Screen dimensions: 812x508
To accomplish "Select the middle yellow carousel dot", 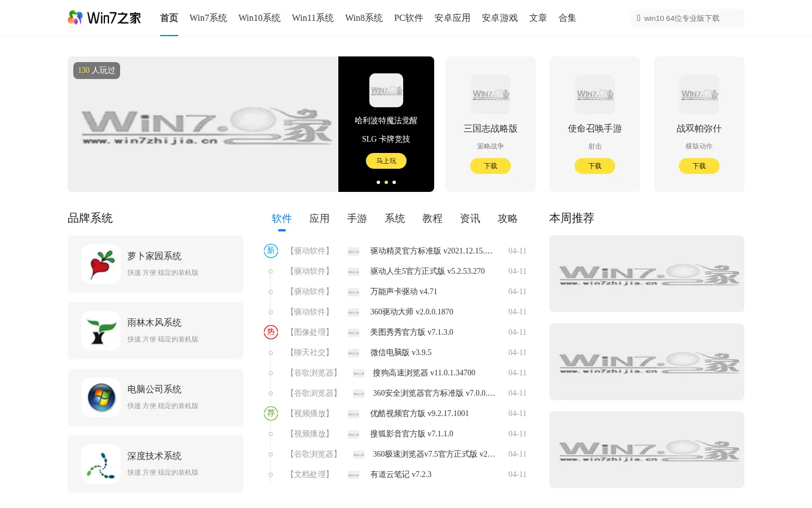I will [386, 182].
